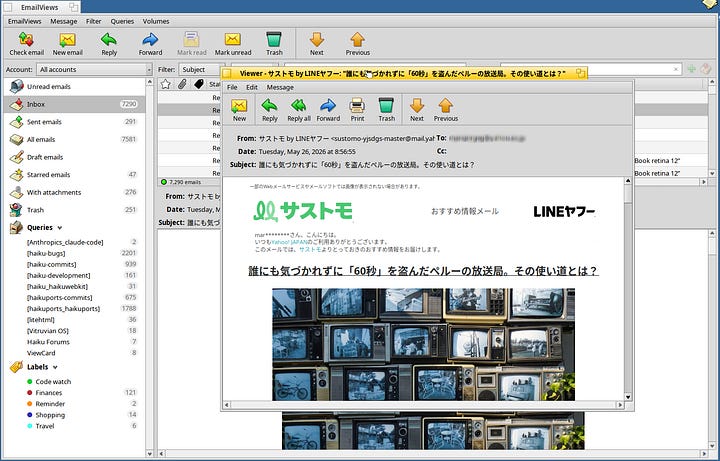Viewport: 720px width, 461px height.
Task: Open All emails view
Action: [x=74, y=139]
